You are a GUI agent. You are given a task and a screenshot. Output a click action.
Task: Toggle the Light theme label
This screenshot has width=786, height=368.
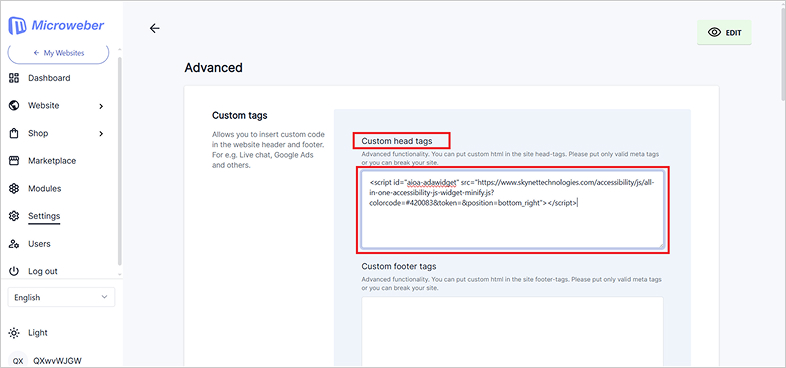tap(38, 332)
